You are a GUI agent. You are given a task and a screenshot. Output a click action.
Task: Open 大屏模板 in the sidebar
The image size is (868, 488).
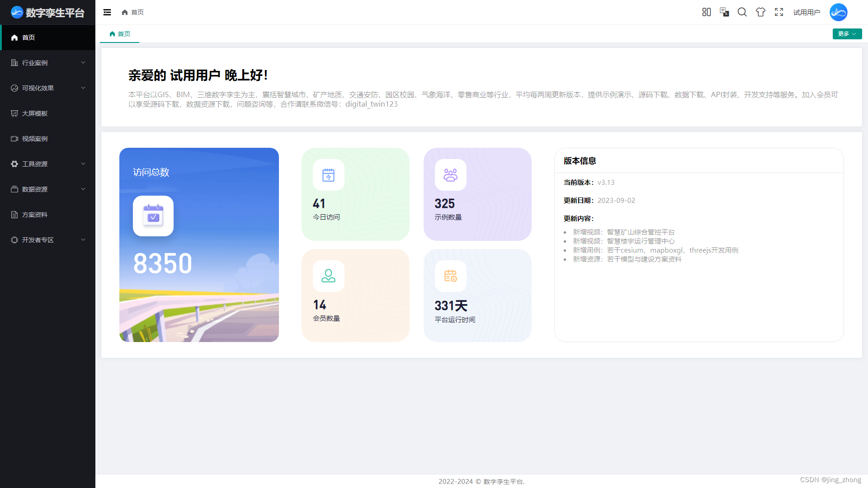click(x=35, y=113)
